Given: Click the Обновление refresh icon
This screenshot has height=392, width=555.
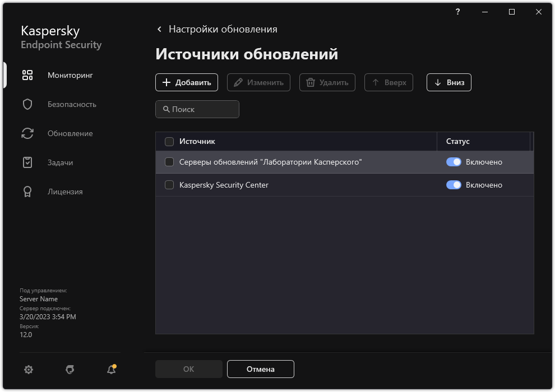Looking at the screenshot, I should (27, 133).
